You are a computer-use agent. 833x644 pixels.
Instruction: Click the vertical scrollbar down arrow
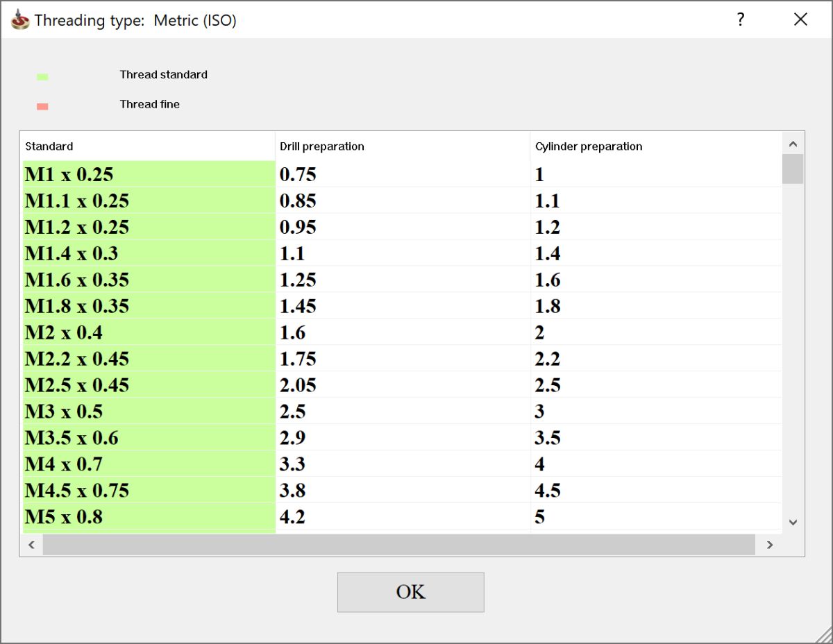(793, 523)
